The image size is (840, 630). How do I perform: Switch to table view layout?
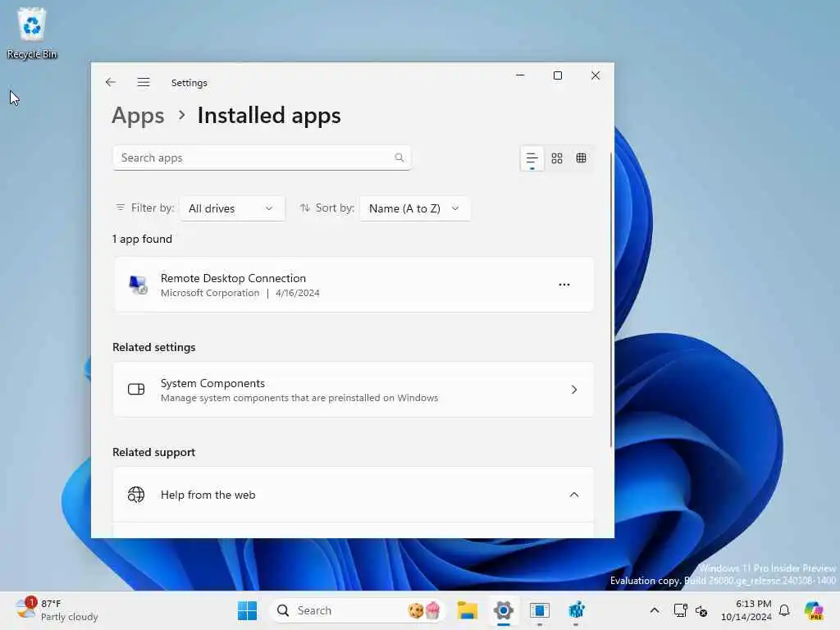pos(582,158)
